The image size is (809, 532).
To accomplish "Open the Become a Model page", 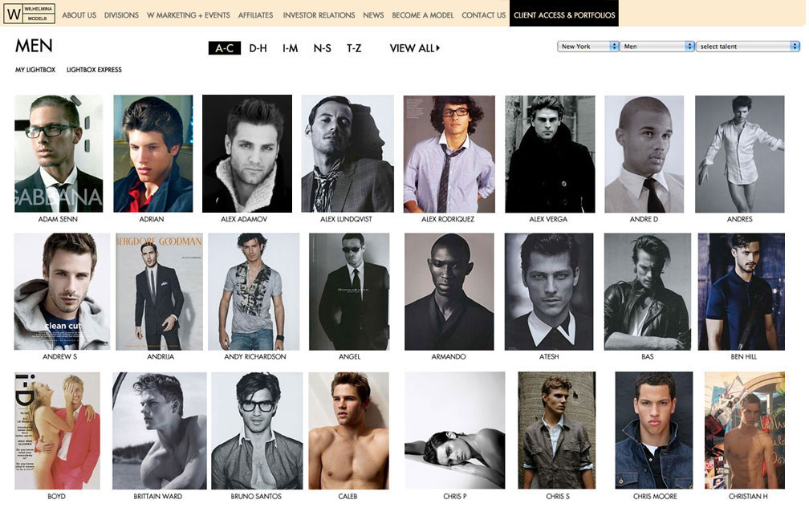I will pos(422,14).
